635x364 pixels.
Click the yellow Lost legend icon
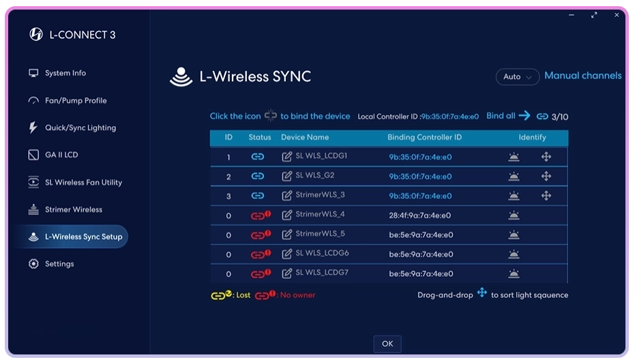221,295
